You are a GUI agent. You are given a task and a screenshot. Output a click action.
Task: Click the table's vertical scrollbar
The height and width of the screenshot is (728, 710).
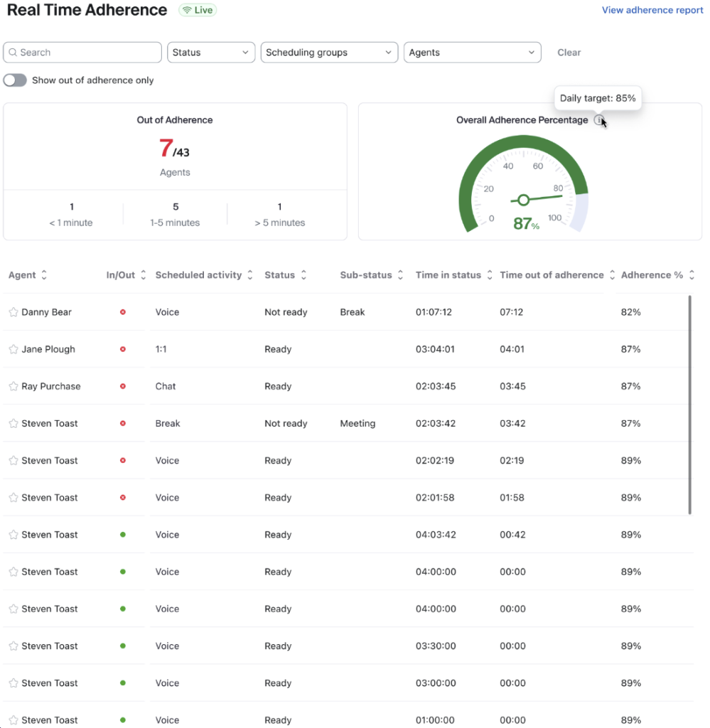tap(689, 404)
